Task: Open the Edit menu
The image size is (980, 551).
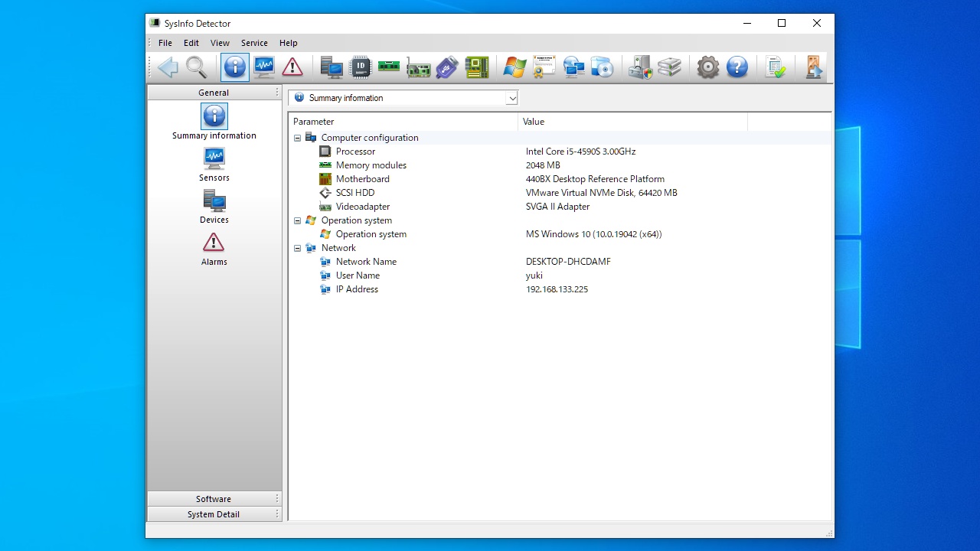Action: pos(191,43)
